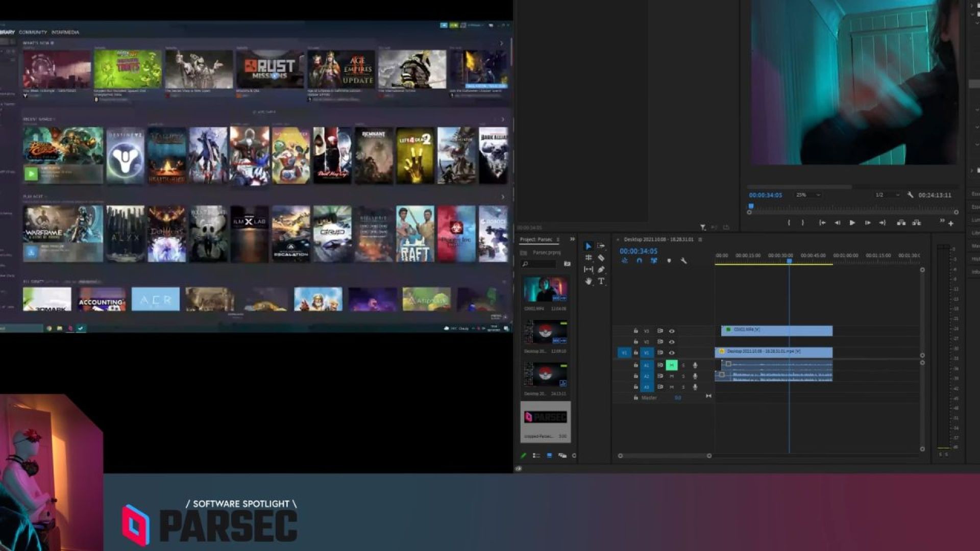980x551 pixels.
Task: Hide track V2 with its eye icon
Action: [672, 342]
